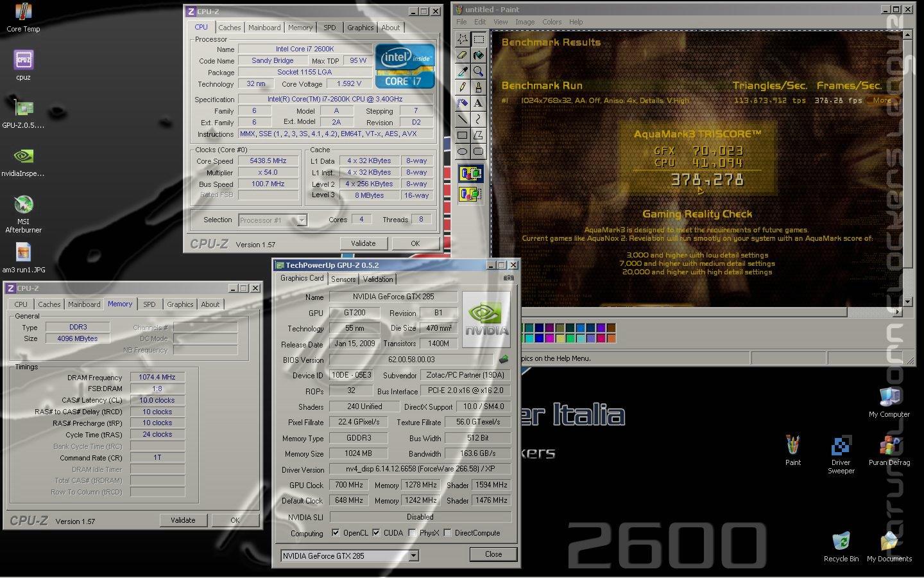
Task: Enable the PhysX checkbox in GPU-Z
Action: tap(412, 533)
